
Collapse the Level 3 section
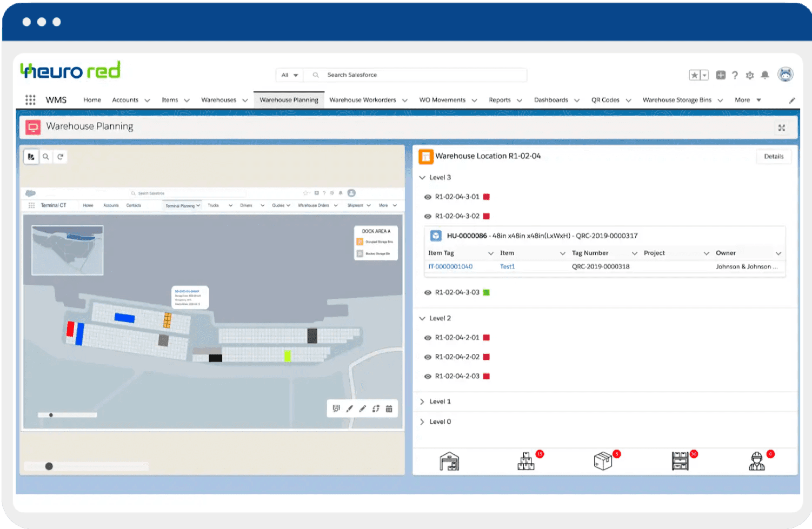(422, 177)
